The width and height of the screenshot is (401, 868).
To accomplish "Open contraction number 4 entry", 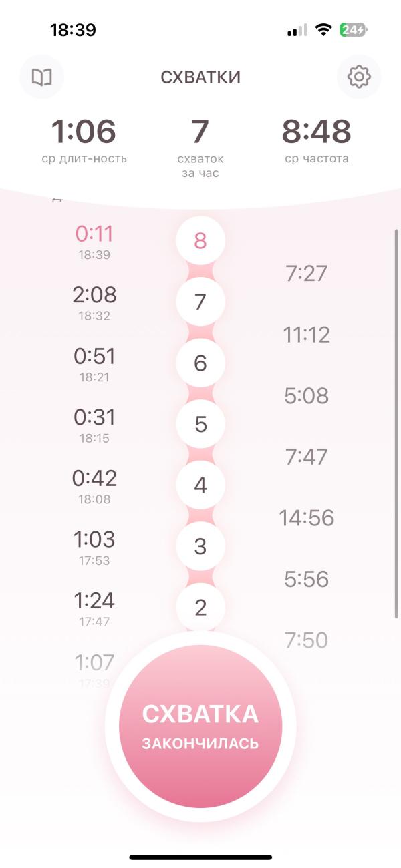I will 200,485.
